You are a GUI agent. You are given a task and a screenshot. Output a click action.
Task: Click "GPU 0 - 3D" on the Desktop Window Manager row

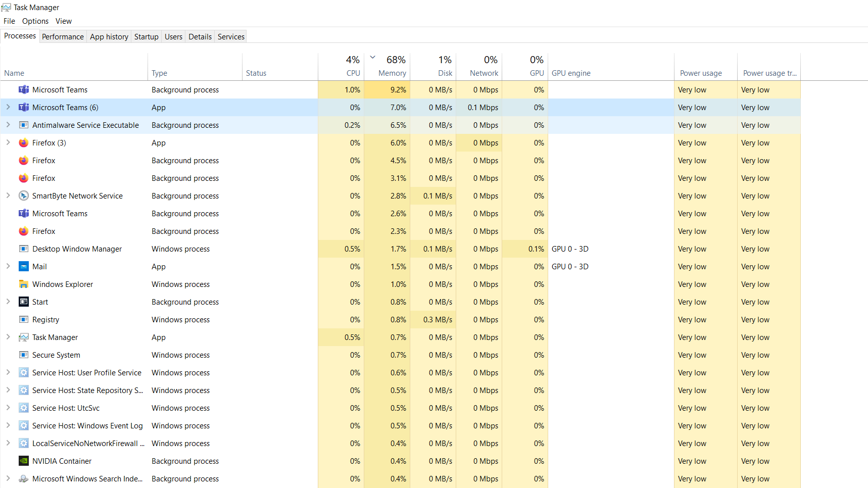tap(570, 249)
